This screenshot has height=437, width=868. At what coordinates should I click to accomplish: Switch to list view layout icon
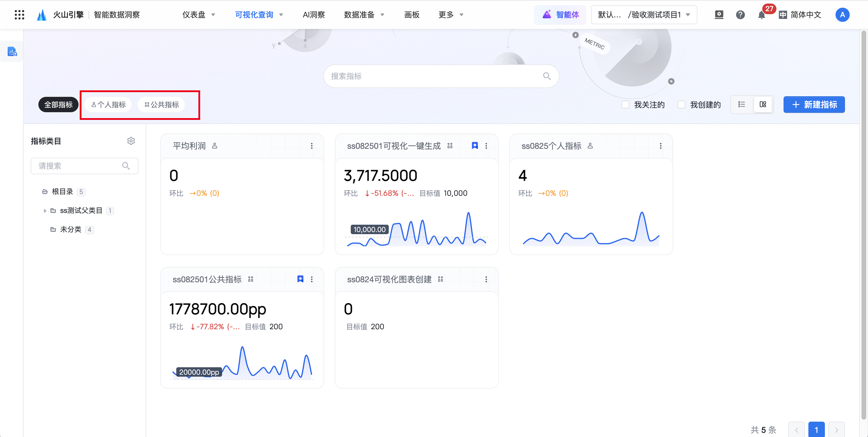pyautogui.click(x=741, y=105)
